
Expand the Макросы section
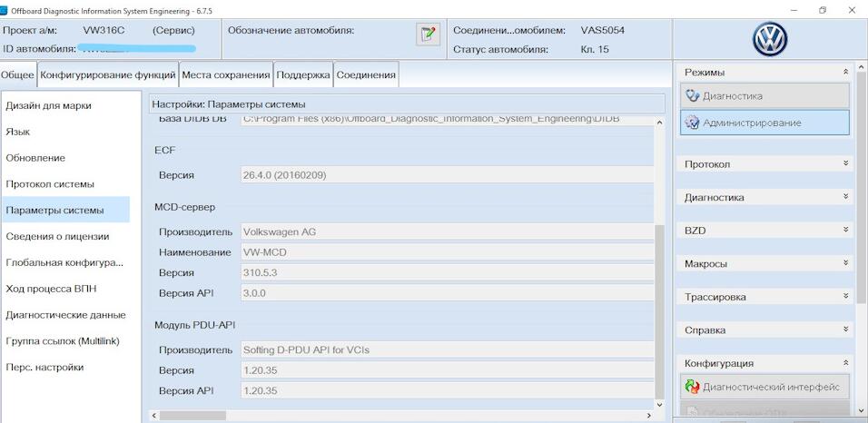click(846, 263)
